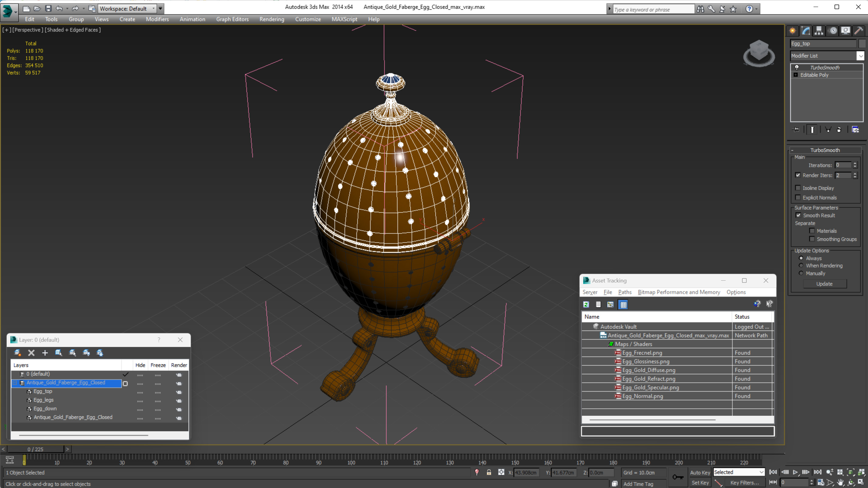Screen dimensions: 868x488
Task: Collapse the TurboSmooth rollout header
Action: click(825, 150)
